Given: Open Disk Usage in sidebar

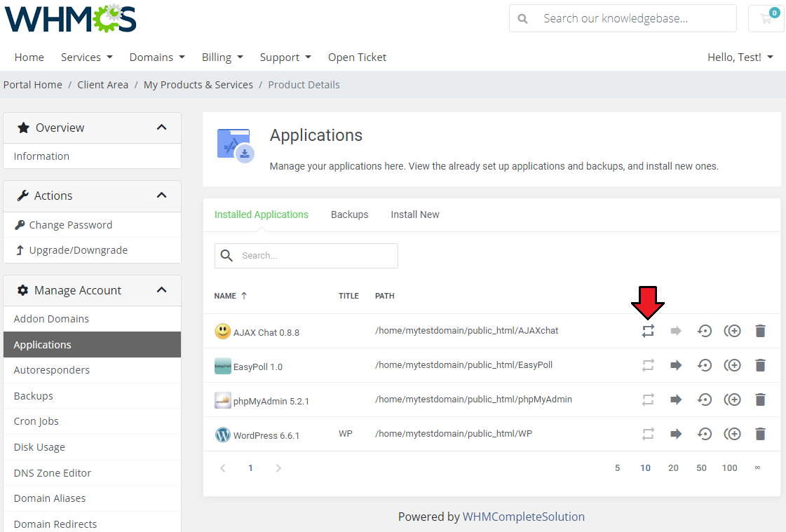Looking at the screenshot, I should [93, 447].
